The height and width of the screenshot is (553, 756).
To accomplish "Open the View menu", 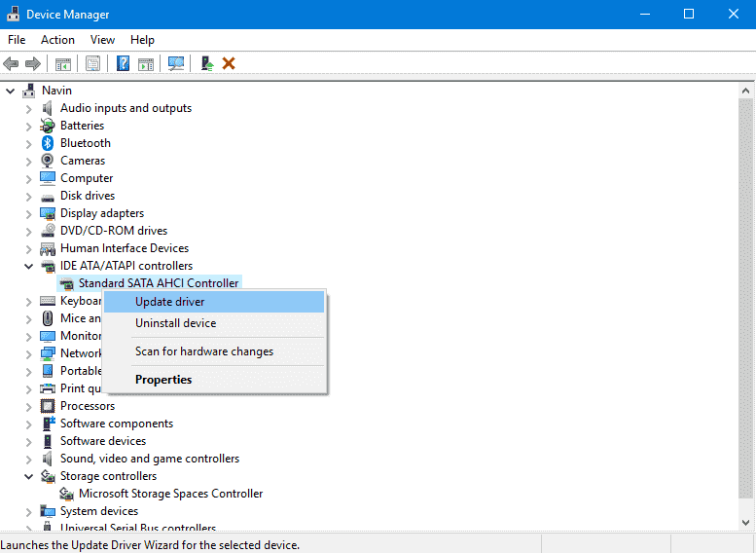I will coord(102,40).
